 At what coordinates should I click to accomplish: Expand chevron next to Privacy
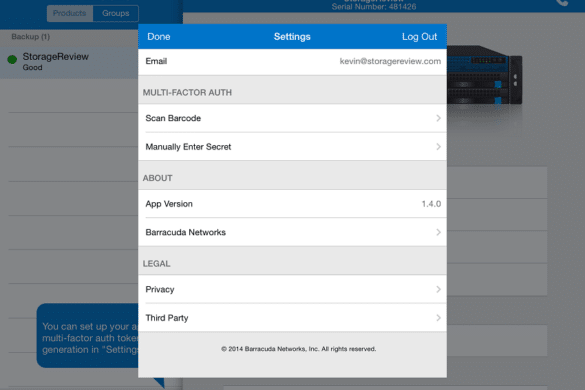[x=438, y=289]
